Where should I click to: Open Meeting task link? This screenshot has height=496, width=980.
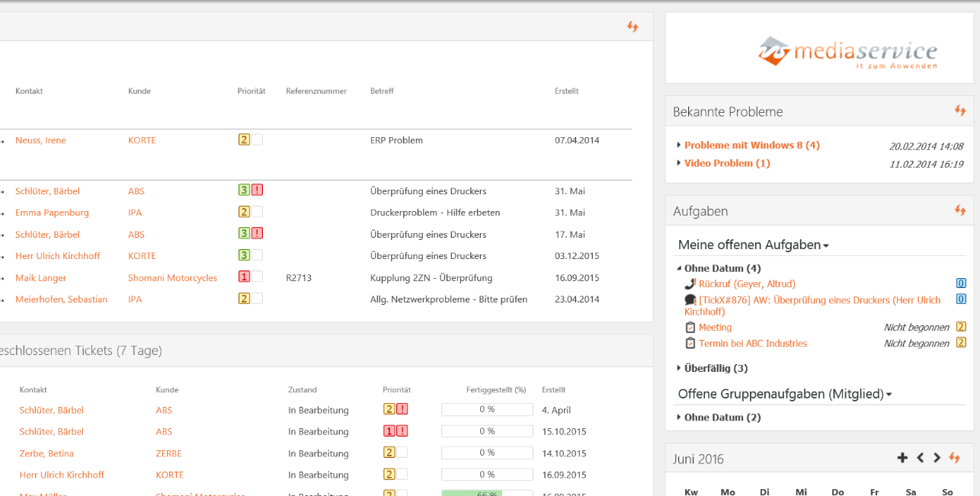pos(715,328)
